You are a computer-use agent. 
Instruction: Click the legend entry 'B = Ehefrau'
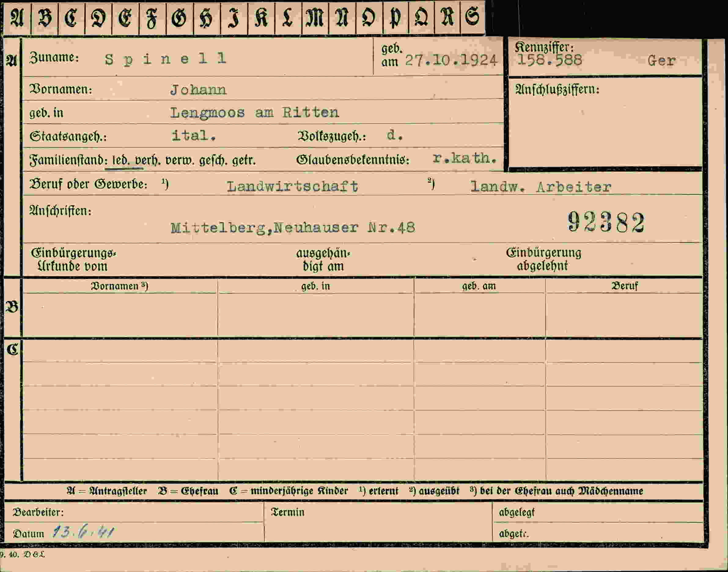click(188, 491)
